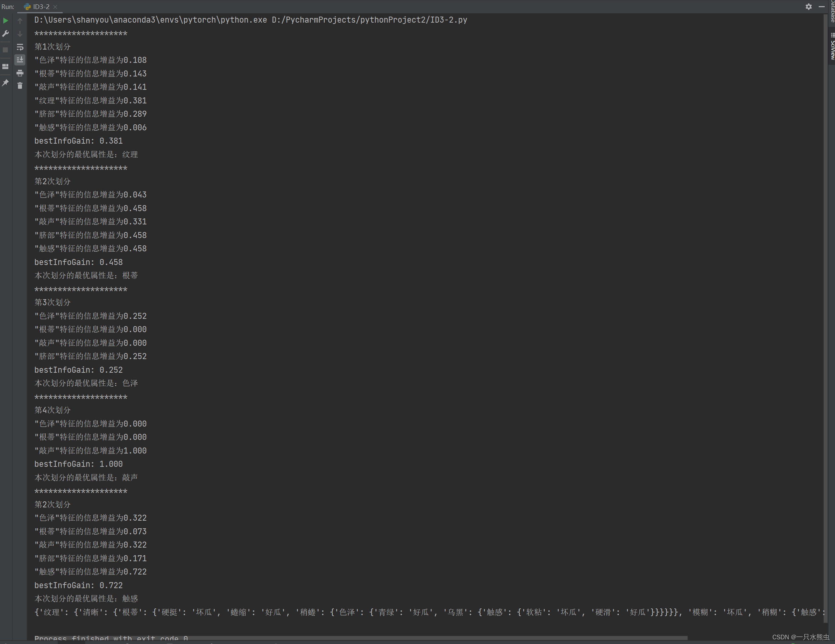Print the console output
This screenshot has width=835, height=644.
coord(20,73)
